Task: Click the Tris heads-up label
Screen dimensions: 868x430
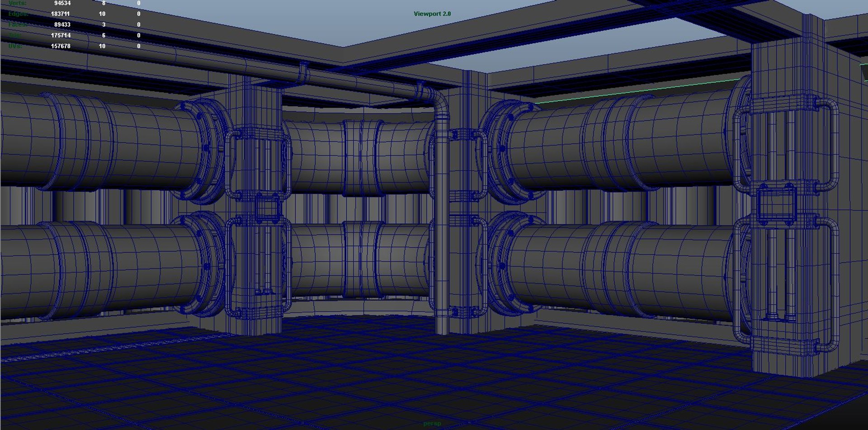Action: [15, 35]
